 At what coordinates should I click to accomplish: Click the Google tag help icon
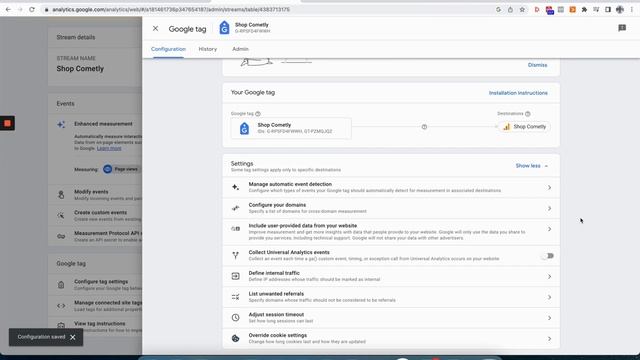coord(258,114)
